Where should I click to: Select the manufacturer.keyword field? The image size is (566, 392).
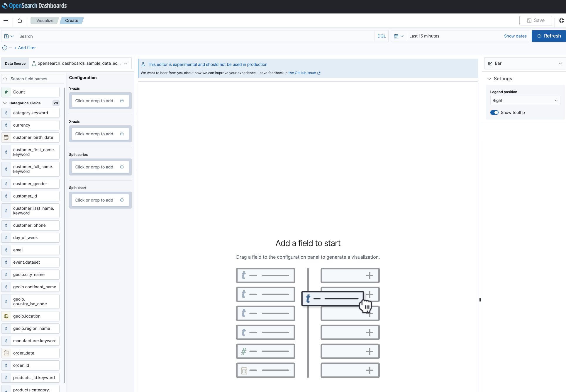[30, 341]
